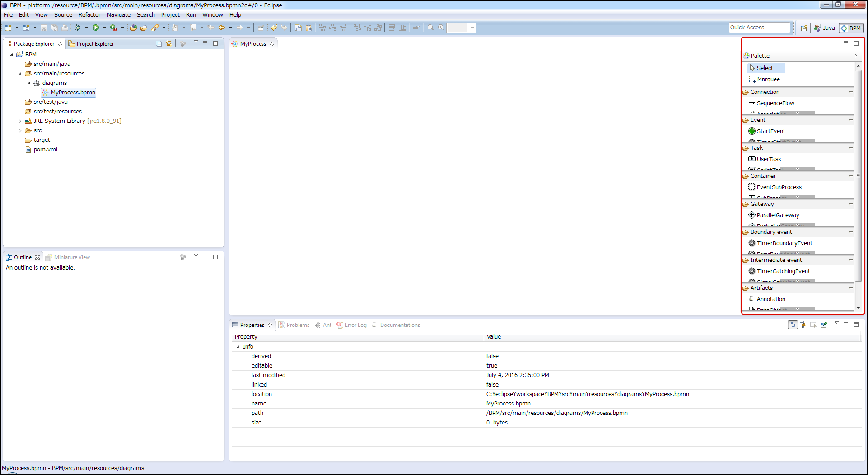Click the Open Perspective icon
This screenshot has width=868, height=475.
click(804, 28)
